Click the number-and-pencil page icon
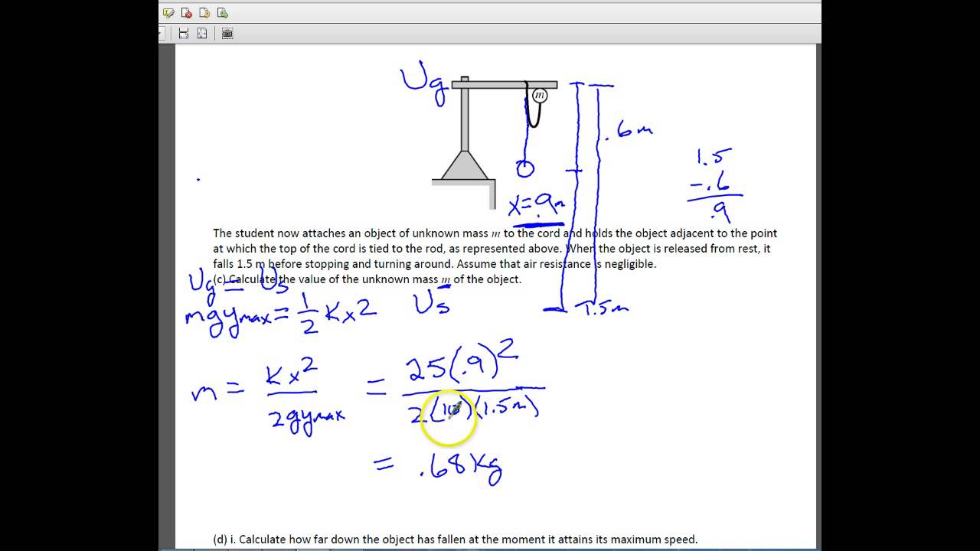 pos(168,13)
